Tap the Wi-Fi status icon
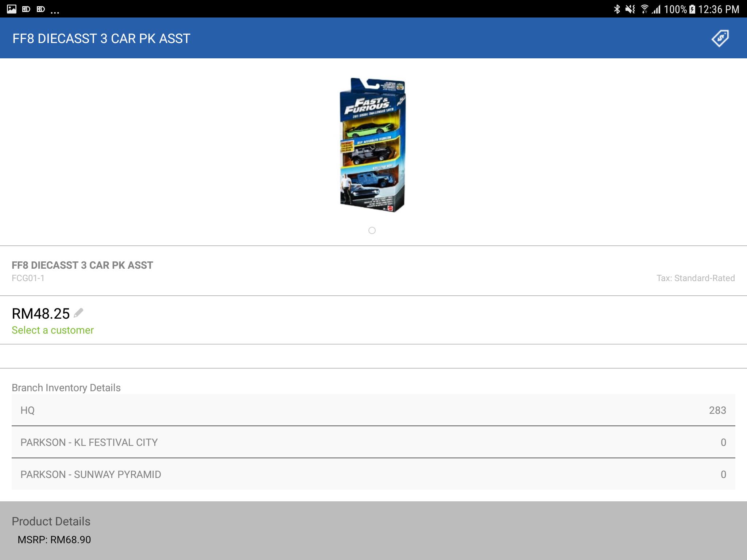 point(645,9)
